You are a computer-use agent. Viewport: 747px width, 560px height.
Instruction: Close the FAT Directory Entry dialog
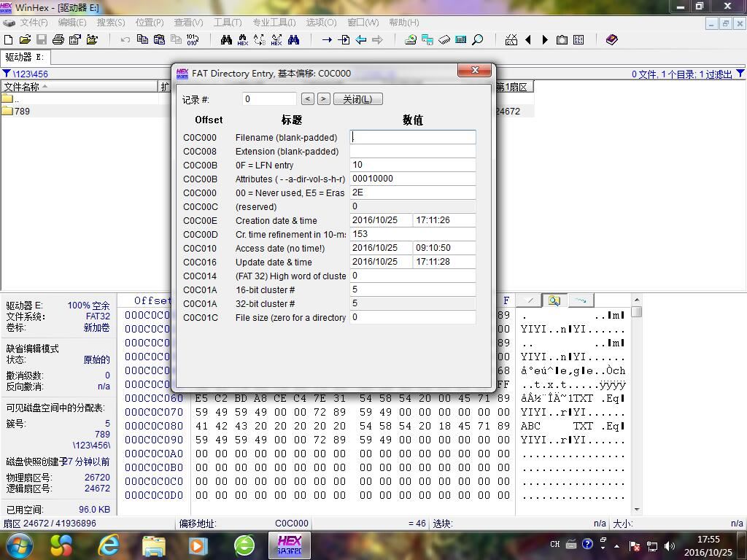point(474,70)
